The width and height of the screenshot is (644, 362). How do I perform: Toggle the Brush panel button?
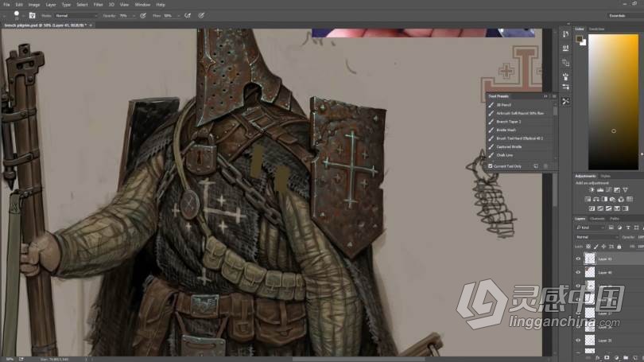pyautogui.click(x=32, y=16)
